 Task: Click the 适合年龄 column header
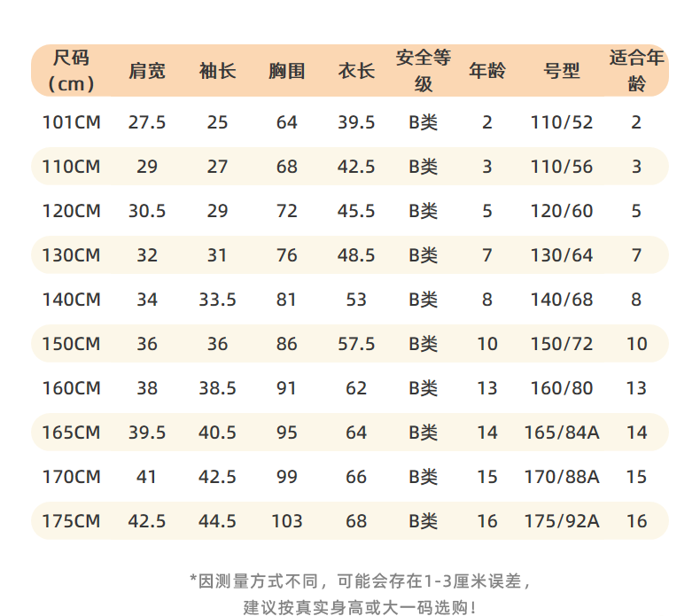coord(636,71)
